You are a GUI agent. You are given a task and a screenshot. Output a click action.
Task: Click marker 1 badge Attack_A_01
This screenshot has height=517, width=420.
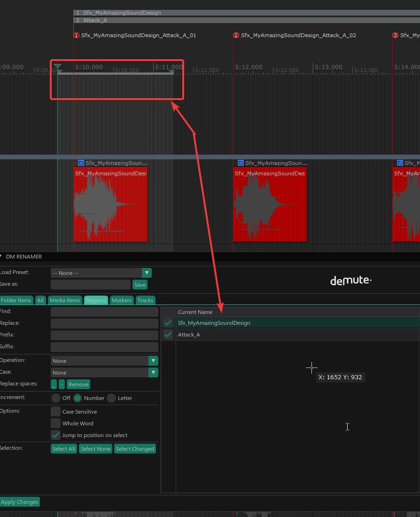[x=77, y=35]
